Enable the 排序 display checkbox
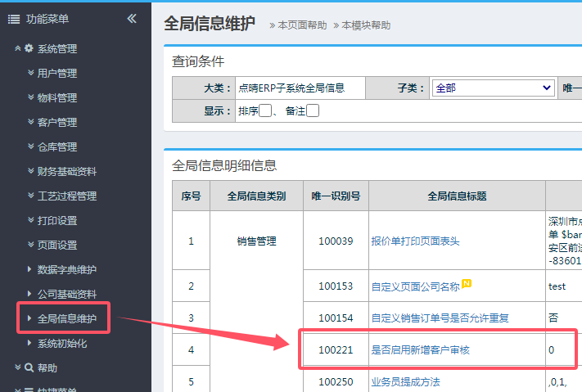Screen dimensions: 582x392 click(x=264, y=111)
